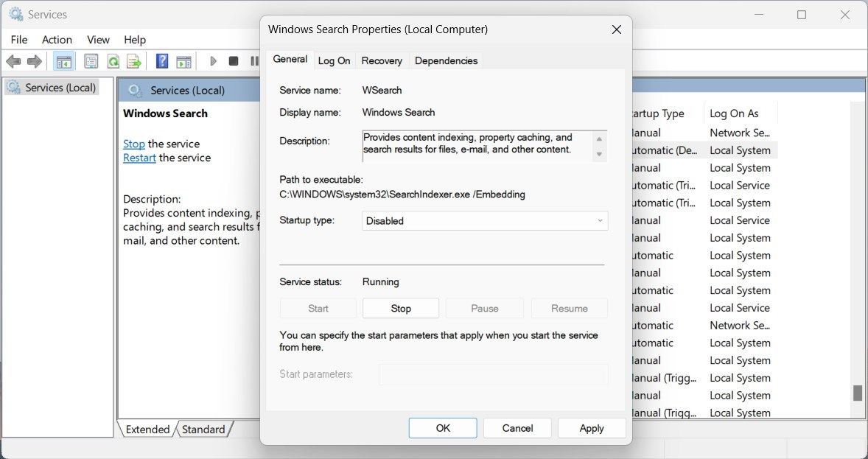Switch to the Standard view tab
Viewport: 868px width, 459px height.
coord(203,429)
